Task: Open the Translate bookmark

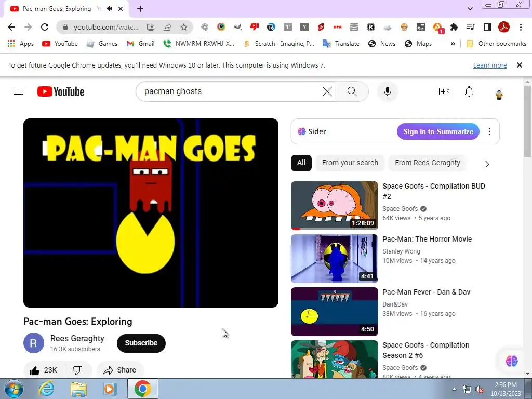Action: [x=341, y=44]
